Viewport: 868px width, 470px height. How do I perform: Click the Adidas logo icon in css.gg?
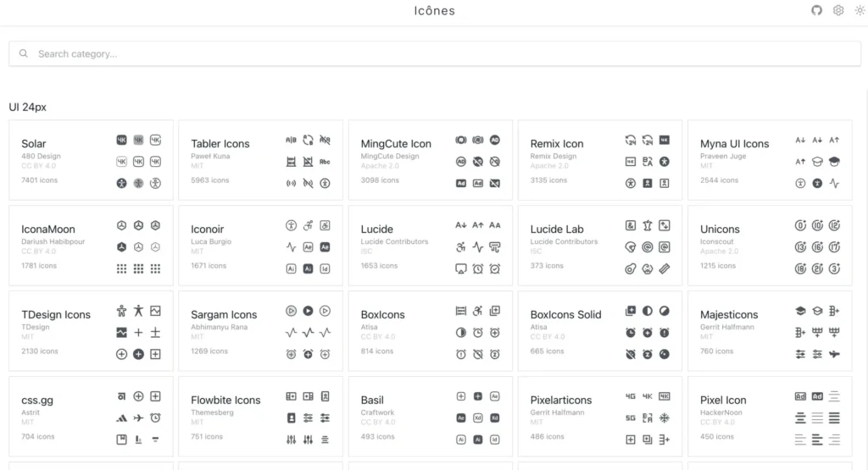(121, 418)
